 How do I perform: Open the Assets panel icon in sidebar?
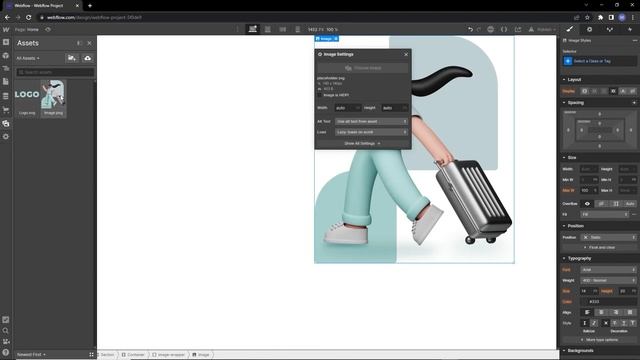(x=6, y=123)
